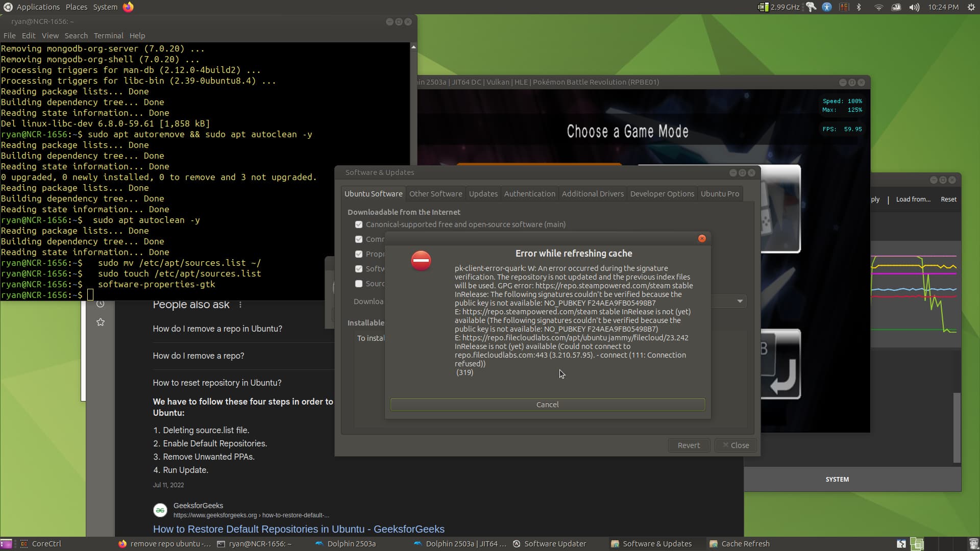Toggle the Community (universe) checkbox
This screenshot has width=980, height=551.
(359, 239)
